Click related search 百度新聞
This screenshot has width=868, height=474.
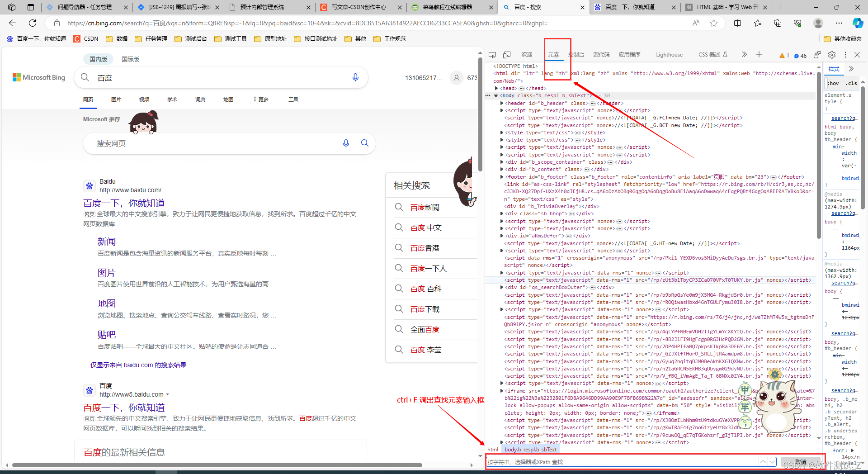pos(425,208)
